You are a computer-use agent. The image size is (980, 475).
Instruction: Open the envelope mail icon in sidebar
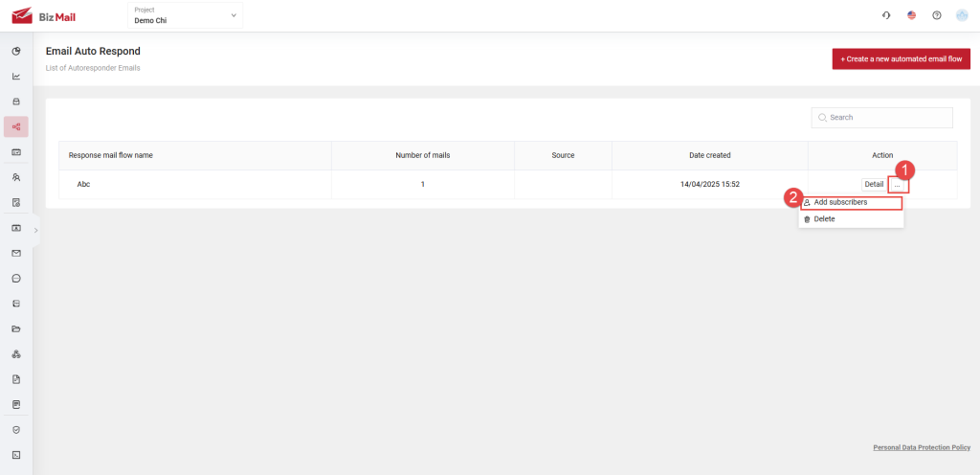(x=16, y=254)
